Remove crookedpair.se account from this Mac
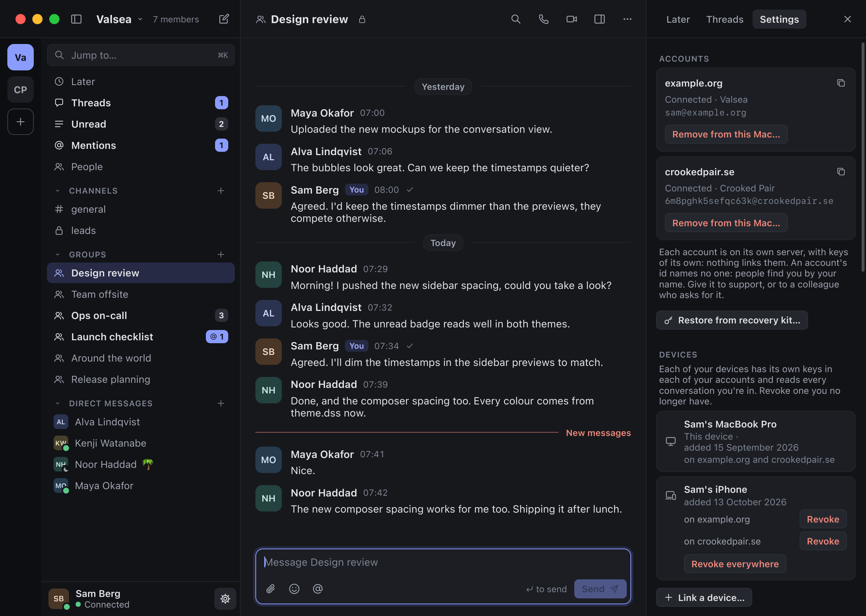 [x=725, y=223]
